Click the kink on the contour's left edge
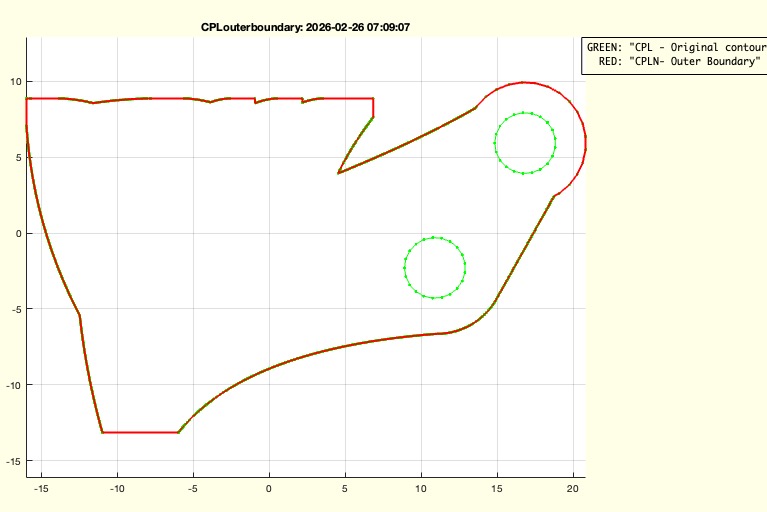Screen dimensions: 767x512 79,316
